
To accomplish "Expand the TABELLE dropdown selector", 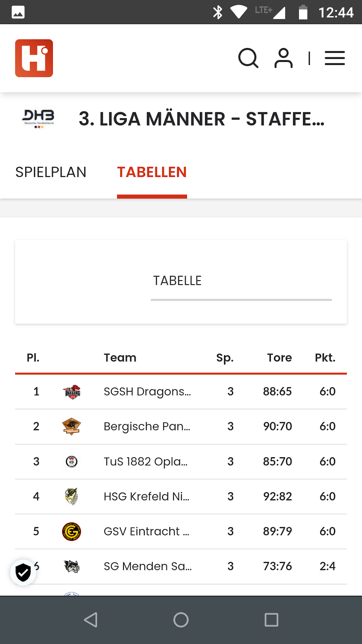I will (241, 281).
